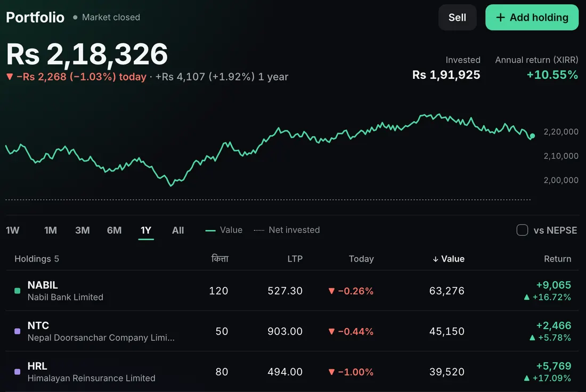586x392 pixels.
Task: Click HRL's red down triangle for today
Action: tap(331, 372)
